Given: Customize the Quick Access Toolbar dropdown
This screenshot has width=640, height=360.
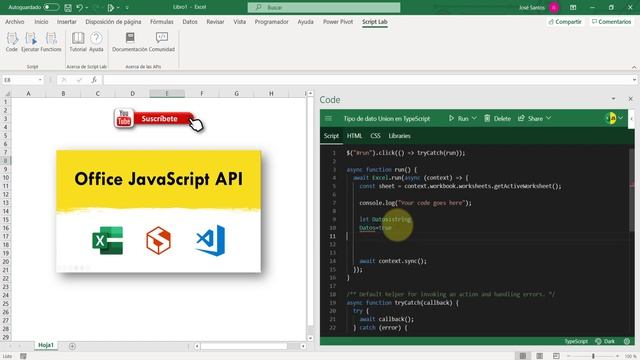Looking at the screenshot, I should (127, 7).
